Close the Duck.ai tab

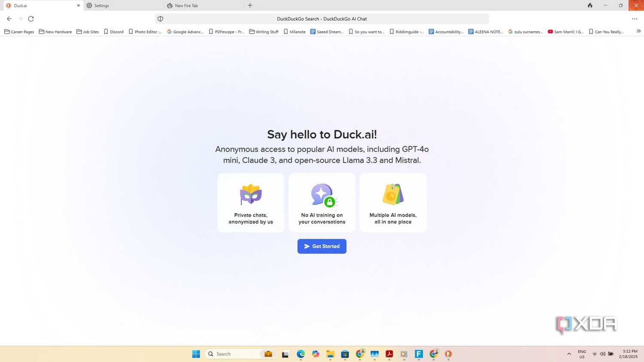pyautogui.click(x=78, y=6)
